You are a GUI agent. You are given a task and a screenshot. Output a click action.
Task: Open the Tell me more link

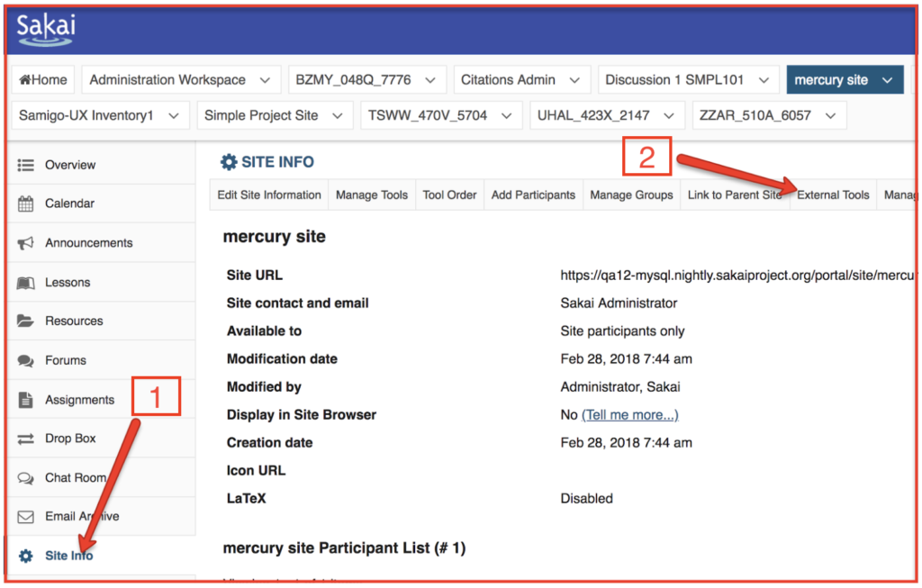tap(629, 415)
